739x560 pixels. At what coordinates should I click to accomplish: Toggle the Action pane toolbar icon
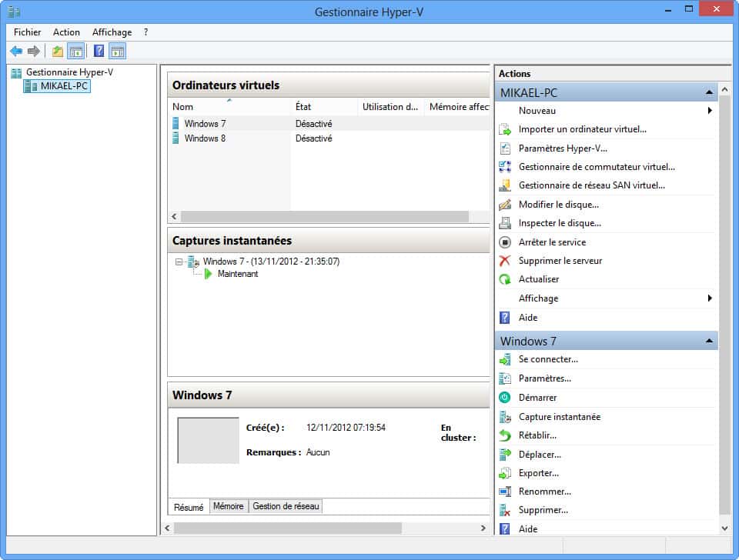pos(118,51)
